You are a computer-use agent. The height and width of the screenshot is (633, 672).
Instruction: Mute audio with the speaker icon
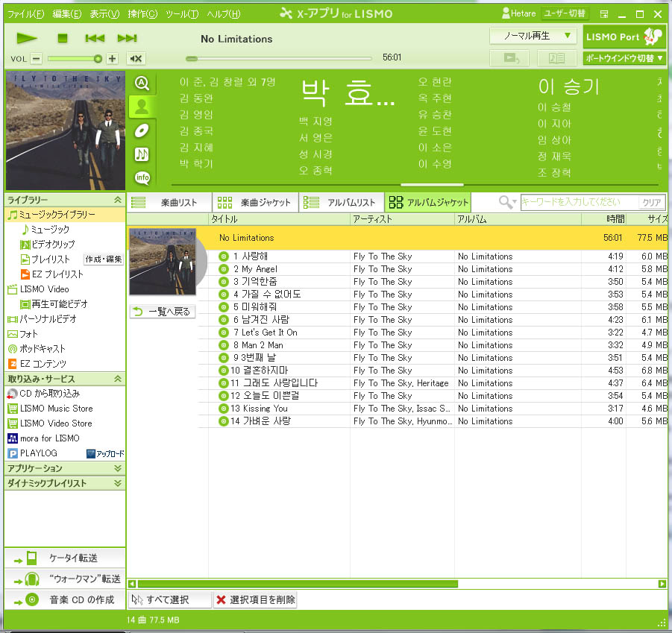pyautogui.click(x=136, y=58)
